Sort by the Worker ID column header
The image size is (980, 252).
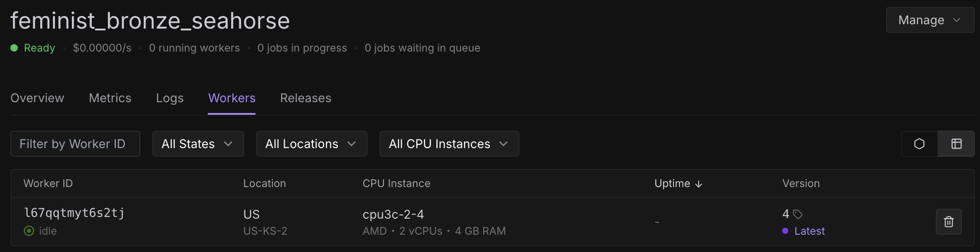point(48,184)
